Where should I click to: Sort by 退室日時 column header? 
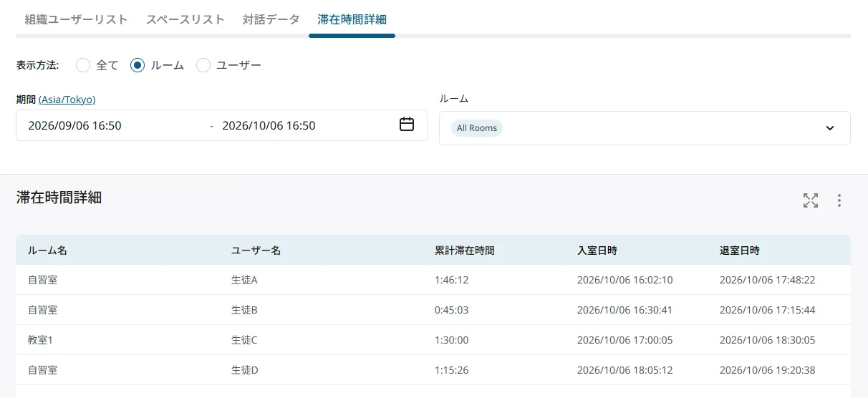740,251
